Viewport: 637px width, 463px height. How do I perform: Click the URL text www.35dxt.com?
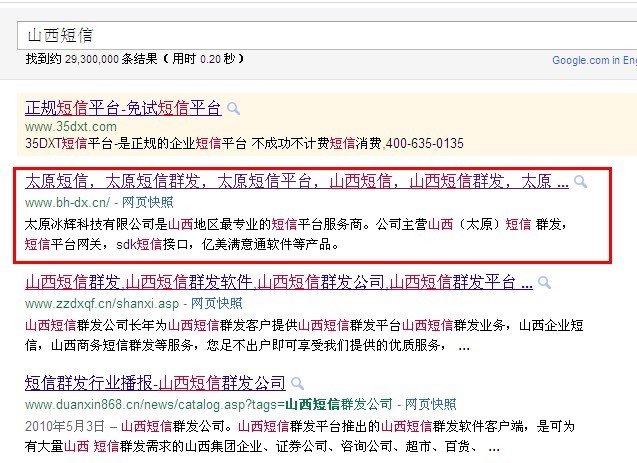pyautogui.click(x=71, y=127)
